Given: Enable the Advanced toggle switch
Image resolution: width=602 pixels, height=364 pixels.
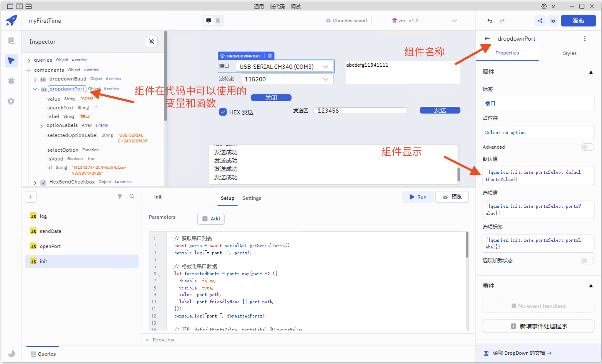Looking at the screenshot, I should [x=587, y=147].
